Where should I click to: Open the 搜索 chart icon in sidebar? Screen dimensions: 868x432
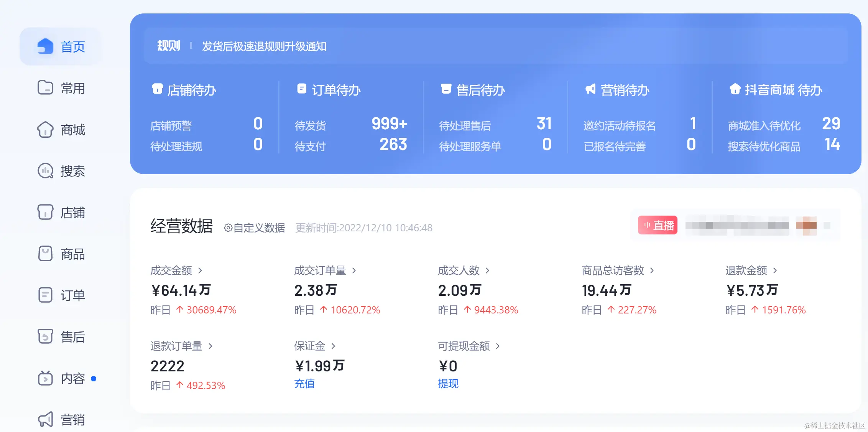coord(45,171)
